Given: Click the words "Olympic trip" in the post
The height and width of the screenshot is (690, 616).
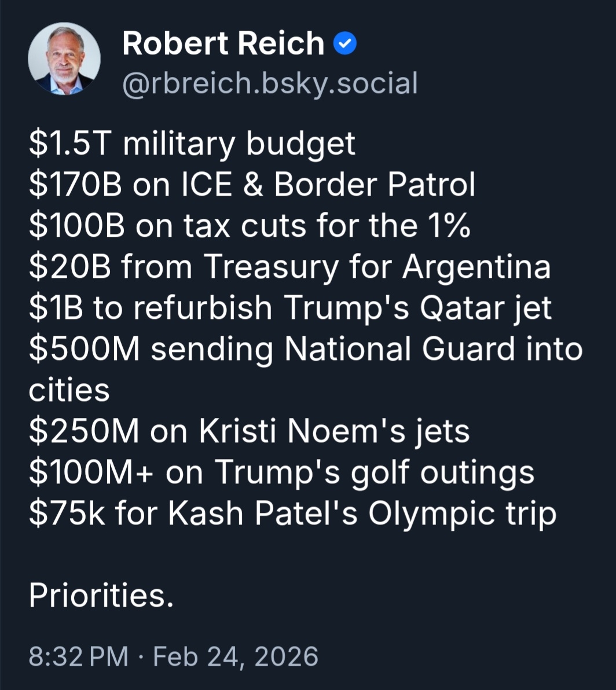Looking at the screenshot, I should tap(462, 513).
